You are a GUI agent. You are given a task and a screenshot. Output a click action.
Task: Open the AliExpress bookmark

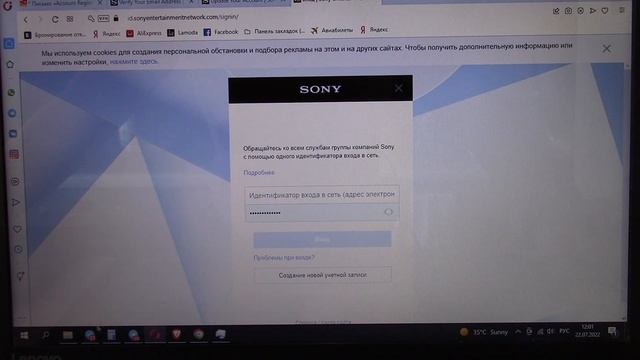(x=144, y=33)
